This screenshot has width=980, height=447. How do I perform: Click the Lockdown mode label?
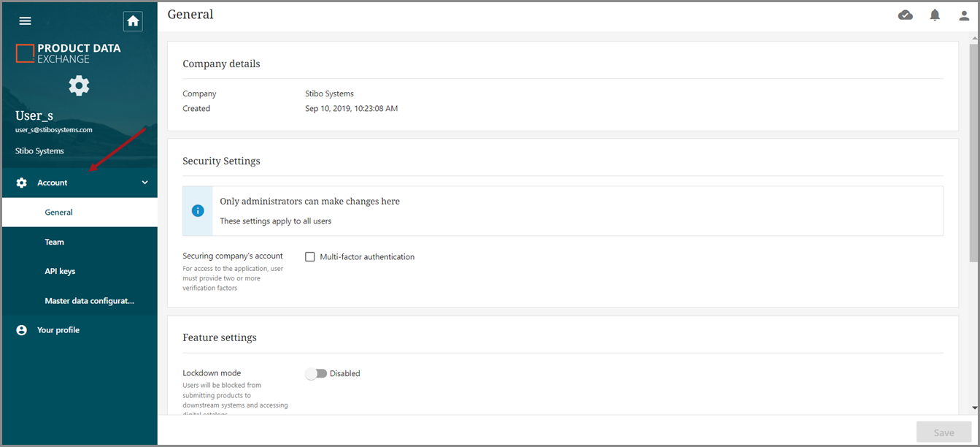(212, 373)
